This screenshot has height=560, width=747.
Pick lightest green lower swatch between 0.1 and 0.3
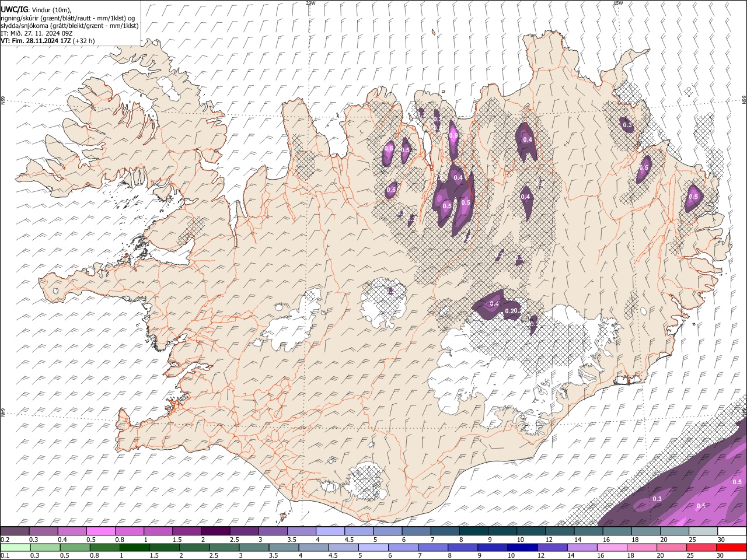[15, 547]
